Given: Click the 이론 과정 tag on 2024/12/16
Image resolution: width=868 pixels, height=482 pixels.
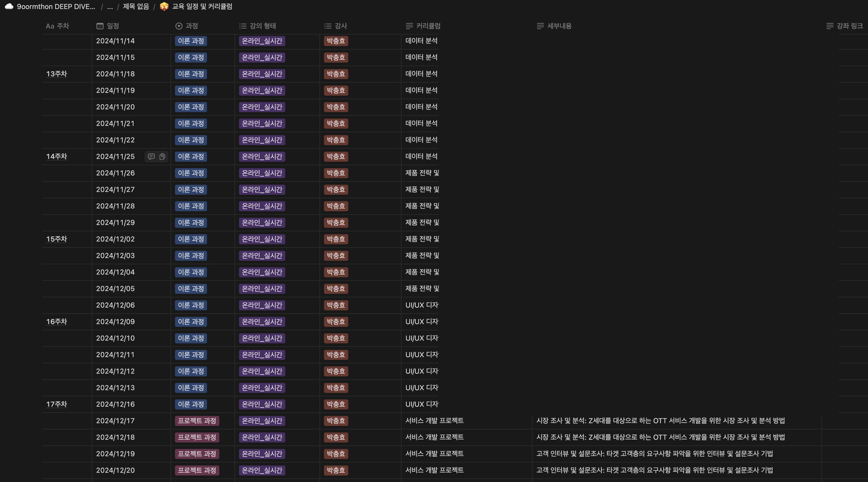Looking at the screenshot, I should tap(191, 404).
